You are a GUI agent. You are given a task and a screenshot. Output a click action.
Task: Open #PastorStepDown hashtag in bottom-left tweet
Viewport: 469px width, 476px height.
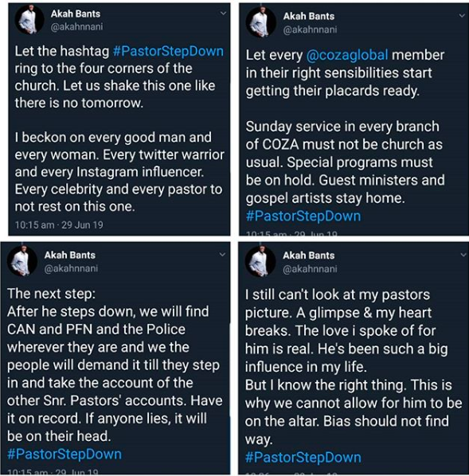click(x=64, y=455)
